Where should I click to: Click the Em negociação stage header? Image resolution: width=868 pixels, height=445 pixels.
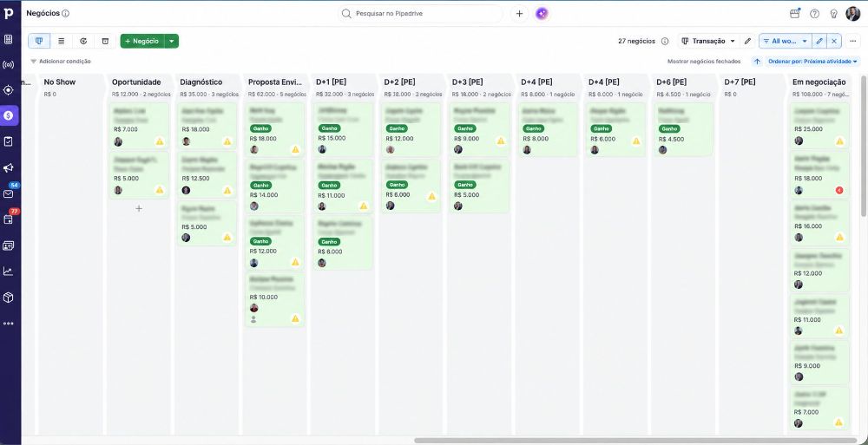[819, 82]
